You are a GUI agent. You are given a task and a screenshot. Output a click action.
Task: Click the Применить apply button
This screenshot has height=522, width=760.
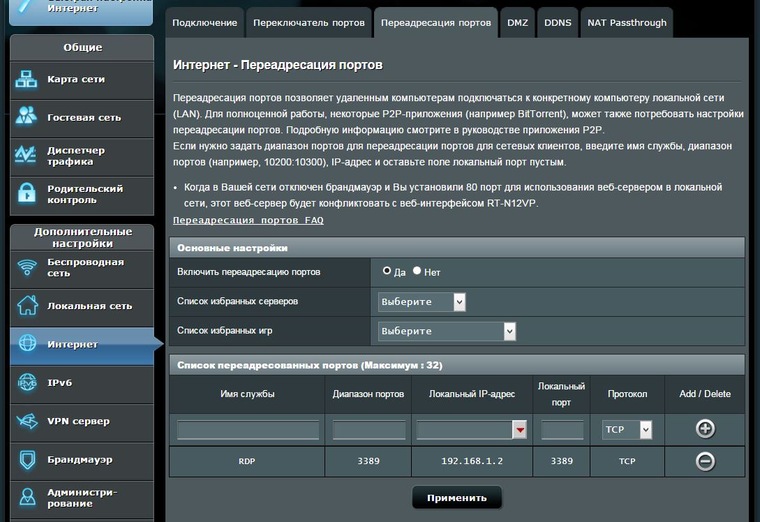pos(457,498)
